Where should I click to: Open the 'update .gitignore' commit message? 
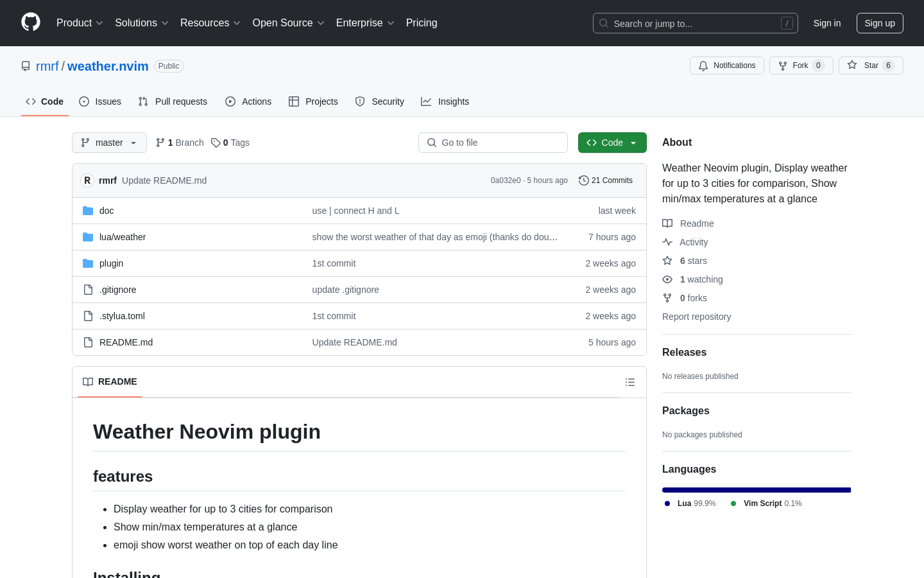[x=345, y=290]
